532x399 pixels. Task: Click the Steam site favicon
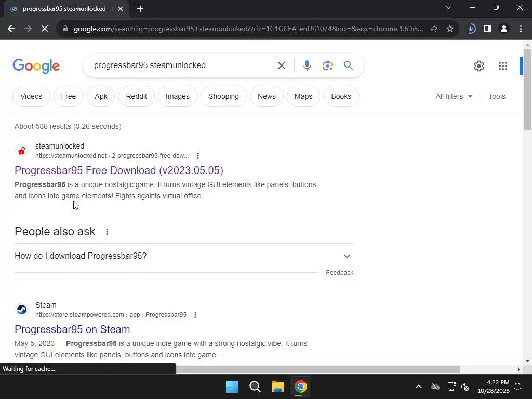pos(22,310)
